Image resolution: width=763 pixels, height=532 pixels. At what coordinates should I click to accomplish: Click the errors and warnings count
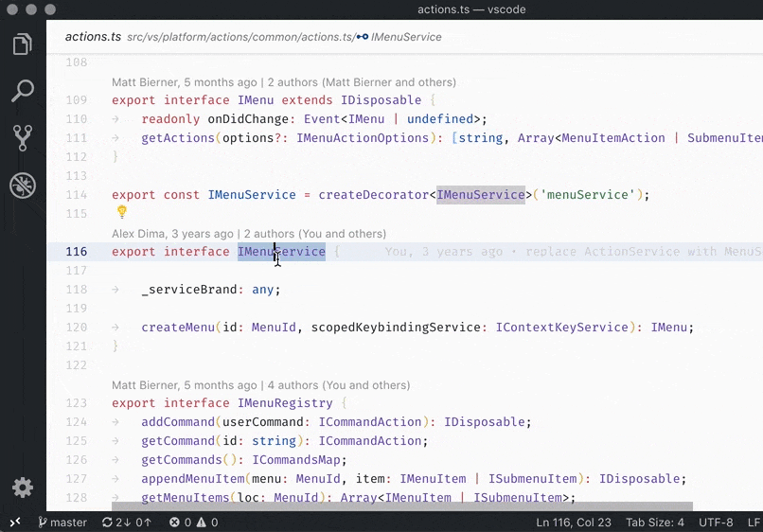(x=194, y=522)
